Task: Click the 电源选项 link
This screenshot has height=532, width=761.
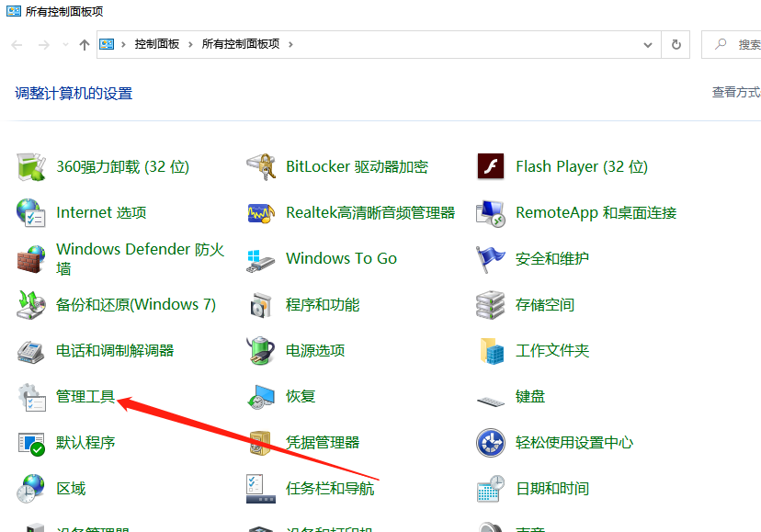Action: click(x=315, y=350)
